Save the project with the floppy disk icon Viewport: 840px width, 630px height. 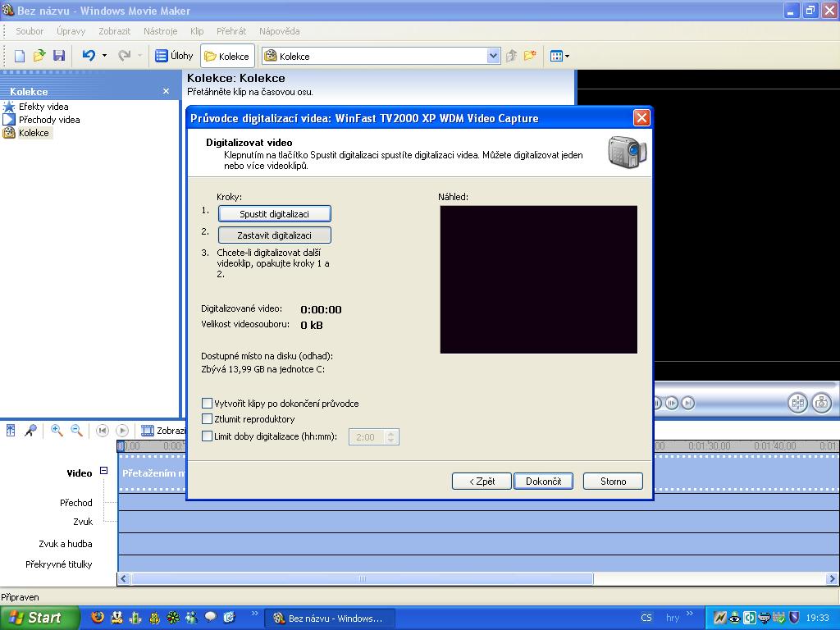tap(59, 56)
